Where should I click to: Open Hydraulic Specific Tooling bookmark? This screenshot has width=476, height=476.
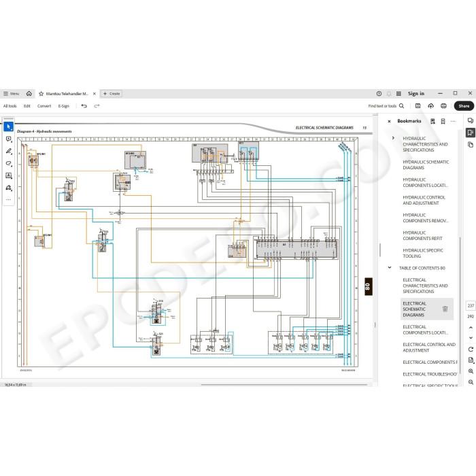(x=422, y=253)
